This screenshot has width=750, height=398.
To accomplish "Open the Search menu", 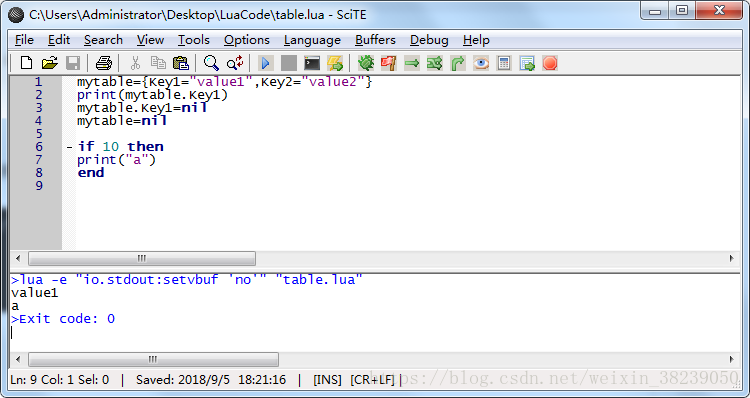I will coord(103,40).
